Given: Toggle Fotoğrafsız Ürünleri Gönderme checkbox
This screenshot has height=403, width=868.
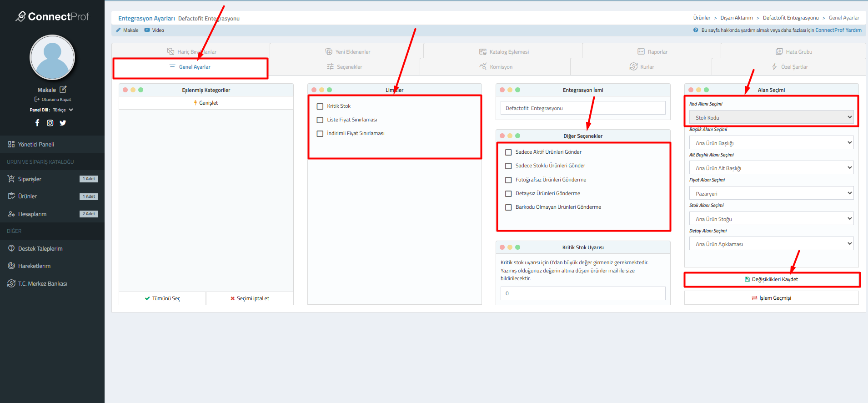Looking at the screenshot, I should pyautogui.click(x=508, y=180).
